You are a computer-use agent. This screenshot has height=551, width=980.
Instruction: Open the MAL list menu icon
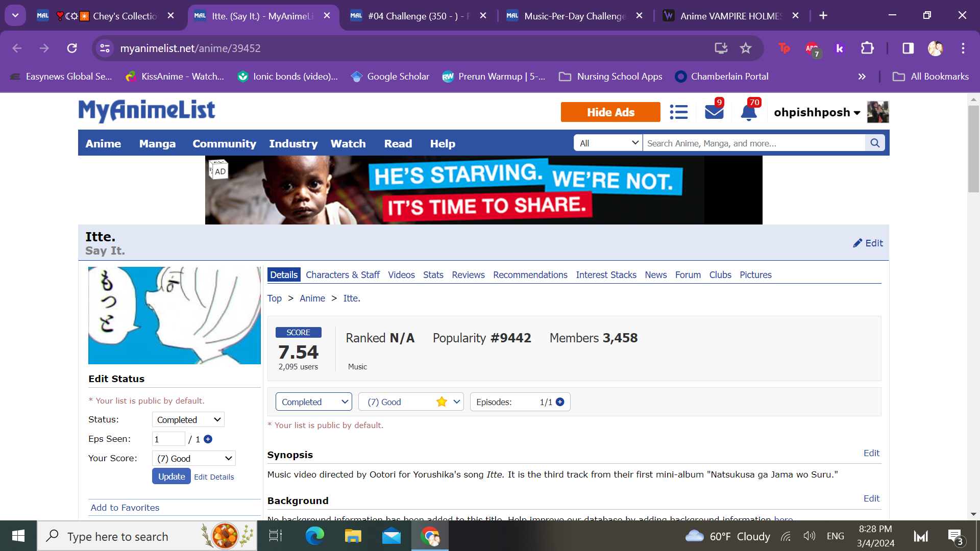(x=678, y=112)
